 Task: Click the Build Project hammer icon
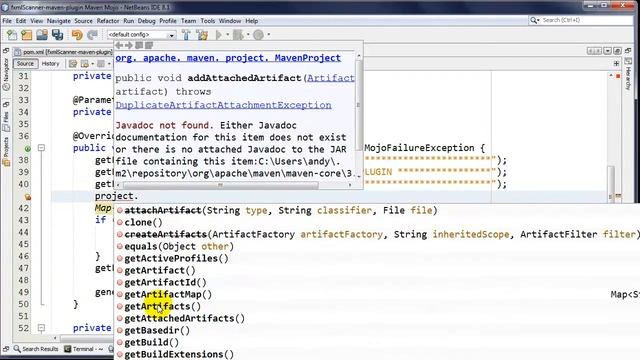point(186,35)
